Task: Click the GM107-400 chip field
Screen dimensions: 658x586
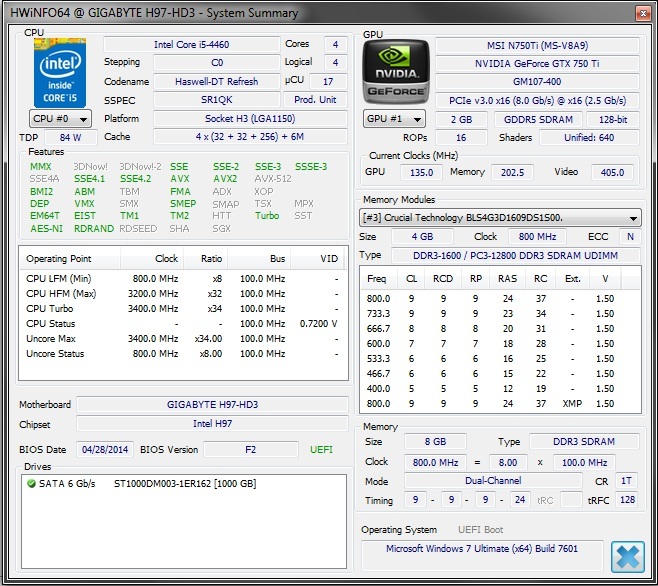Action: click(x=537, y=81)
